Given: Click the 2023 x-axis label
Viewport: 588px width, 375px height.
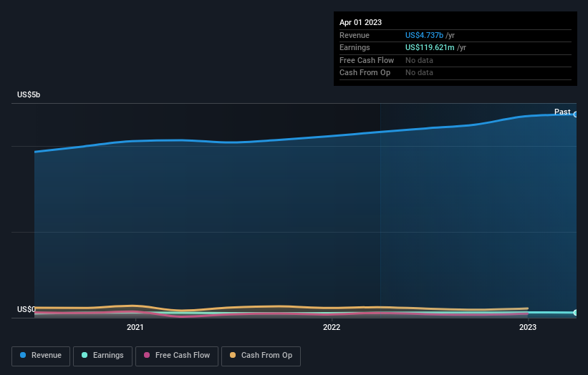Looking at the screenshot, I should [x=528, y=327].
